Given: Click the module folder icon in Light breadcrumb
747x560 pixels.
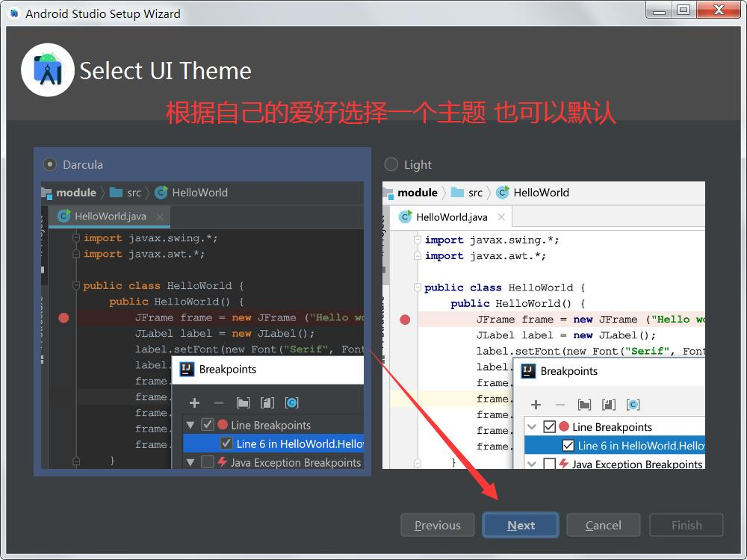Looking at the screenshot, I should [388, 193].
